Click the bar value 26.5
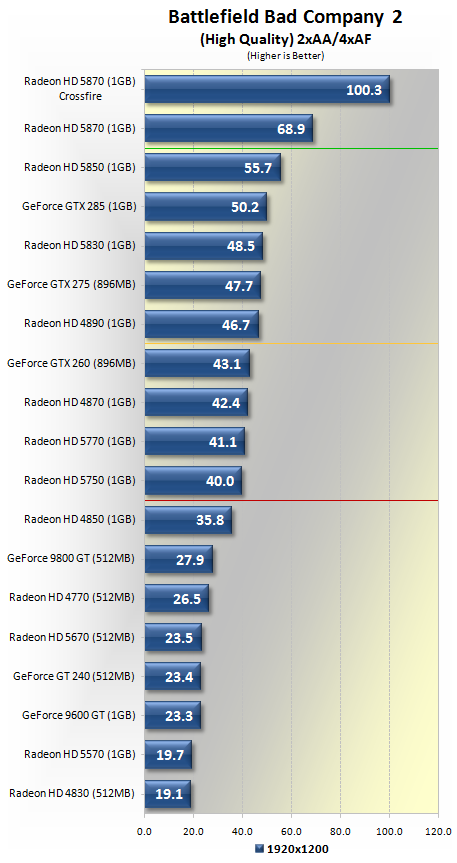 pos(186,598)
